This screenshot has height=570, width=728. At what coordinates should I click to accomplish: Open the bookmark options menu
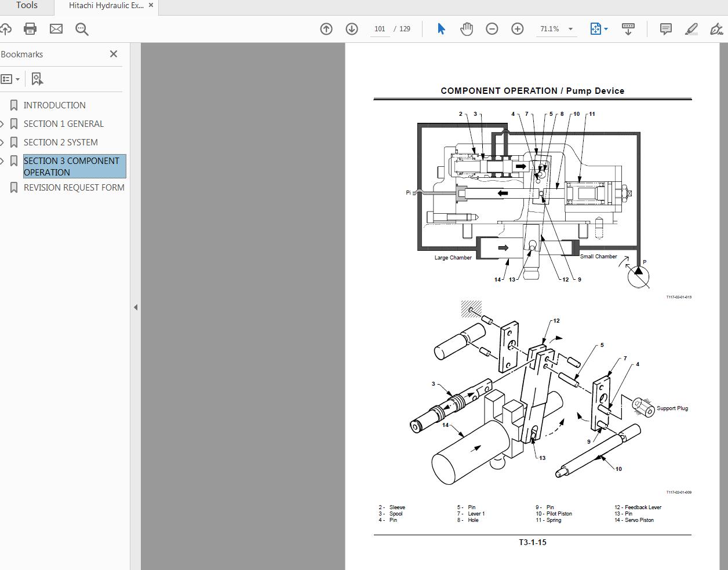pyautogui.click(x=10, y=79)
